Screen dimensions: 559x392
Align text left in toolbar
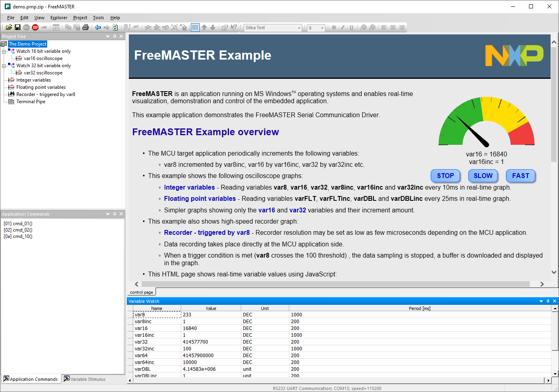[384, 28]
